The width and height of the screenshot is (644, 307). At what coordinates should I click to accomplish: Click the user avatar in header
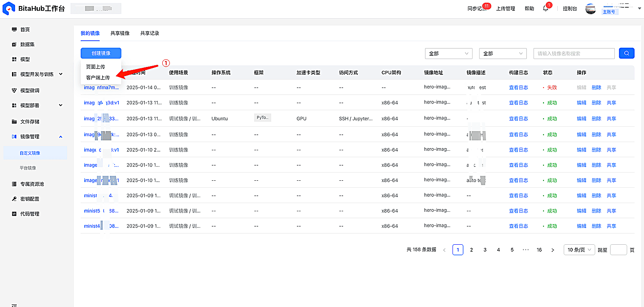591,9
